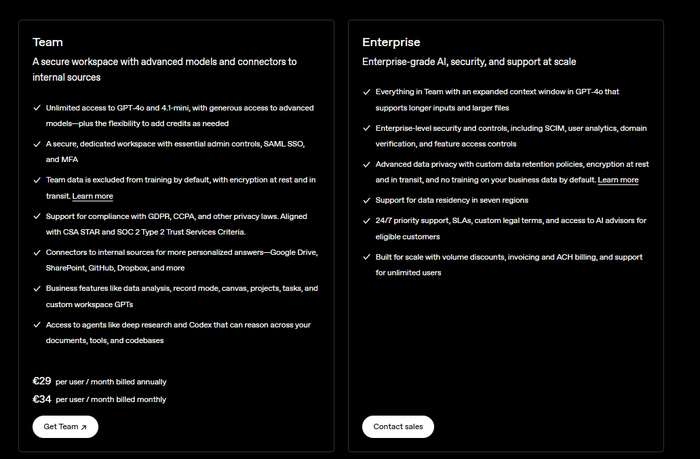
Task: Click checkmark beside 24/7 priority support item
Action: click(x=367, y=221)
